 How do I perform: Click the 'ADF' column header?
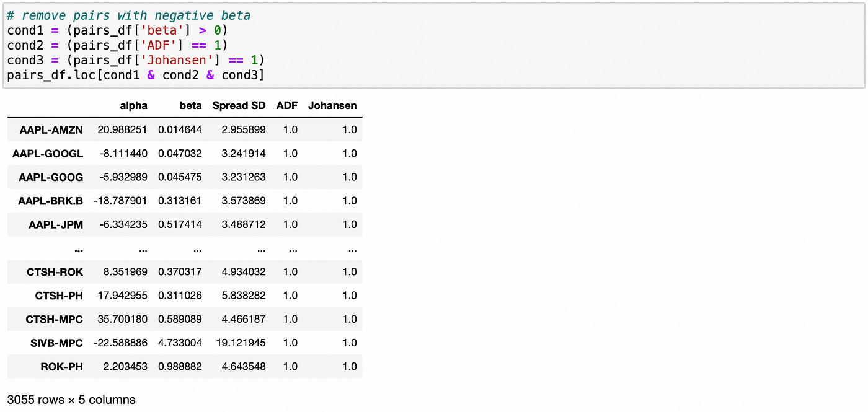tap(287, 105)
